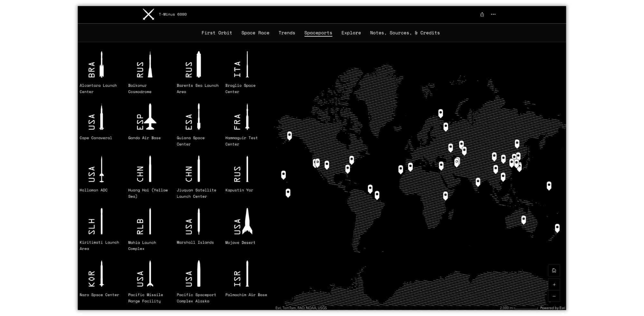Click the Marshall Islands label
The width and height of the screenshot is (644, 316).
(195, 242)
